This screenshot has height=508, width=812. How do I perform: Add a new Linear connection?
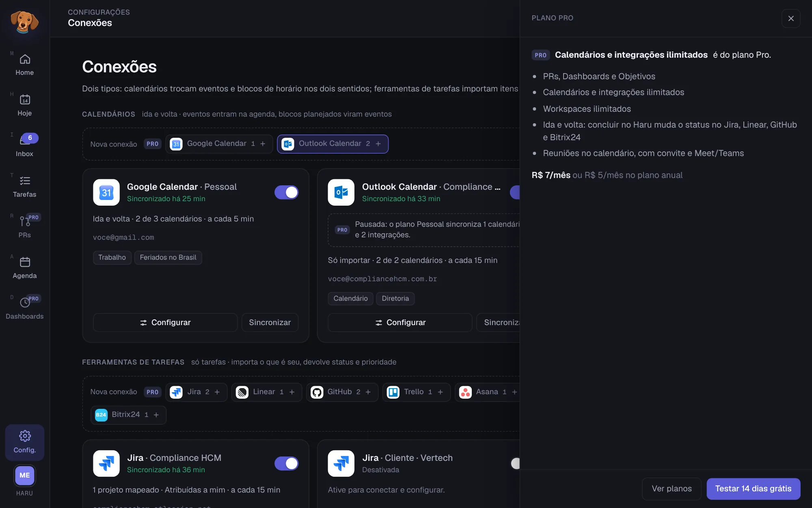pos(266,392)
